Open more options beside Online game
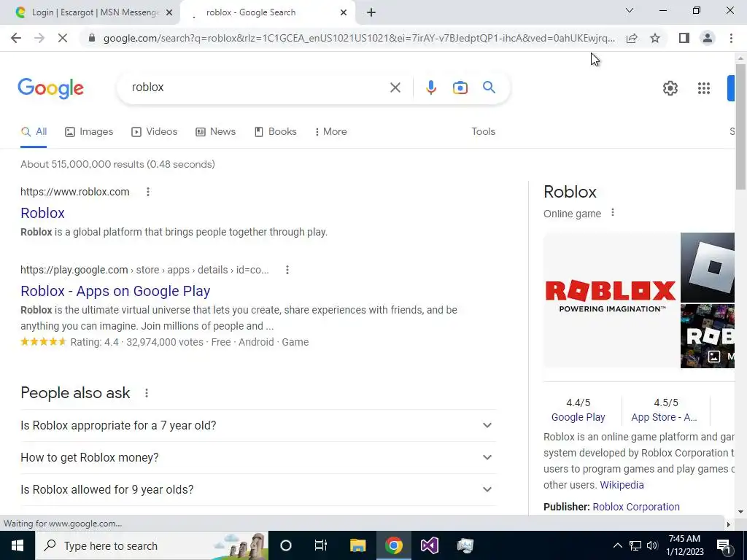The image size is (747, 560). point(613,213)
